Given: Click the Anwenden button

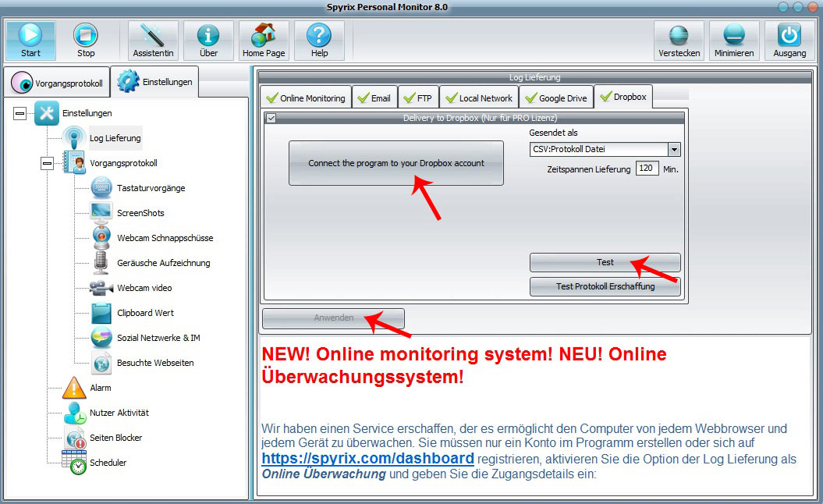Looking at the screenshot, I should click(333, 318).
